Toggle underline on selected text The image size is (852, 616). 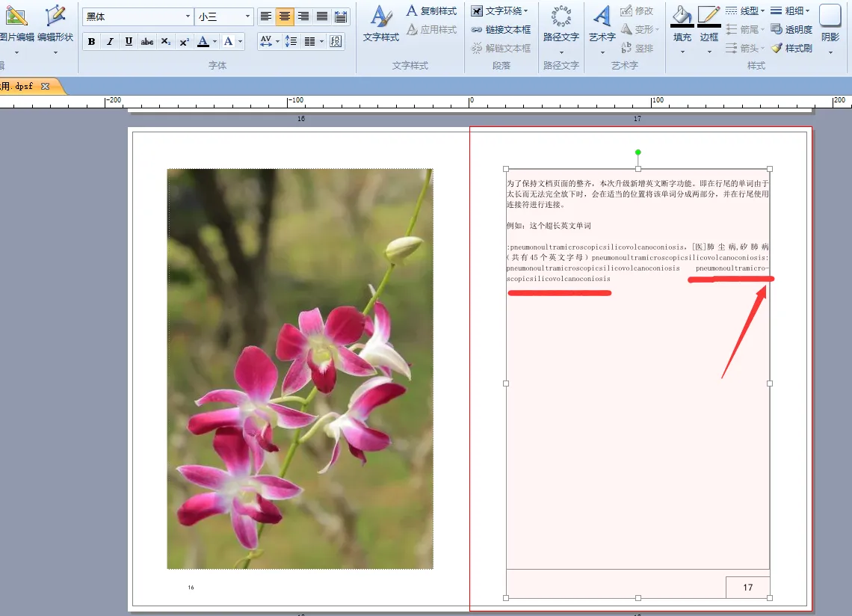click(x=129, y=42)
